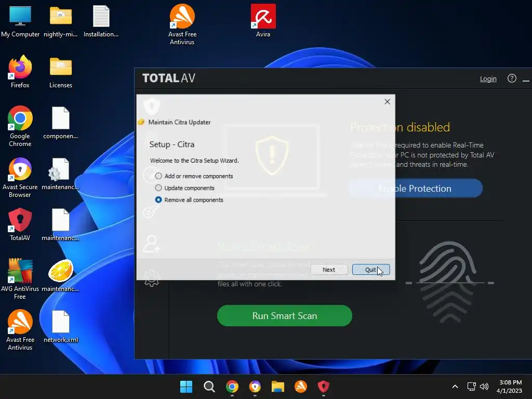Click Enable Protection in TotalAV
The width and height of the screenshot is (532, 399).
click(x=415, y=188)
